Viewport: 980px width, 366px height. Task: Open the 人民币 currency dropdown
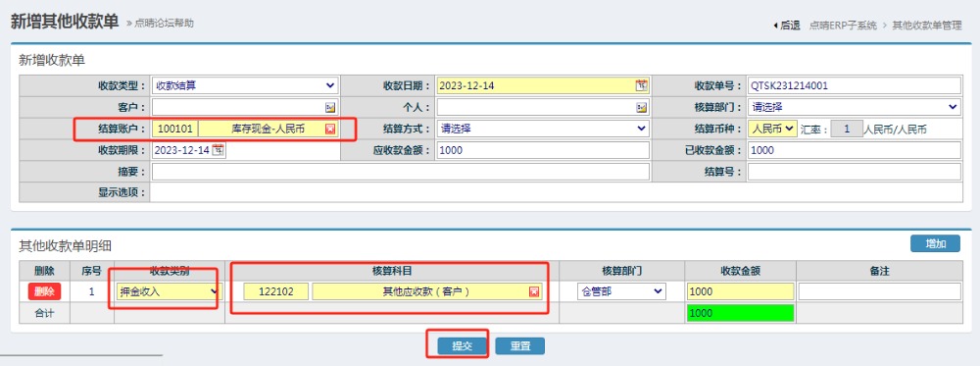[772, 129]
